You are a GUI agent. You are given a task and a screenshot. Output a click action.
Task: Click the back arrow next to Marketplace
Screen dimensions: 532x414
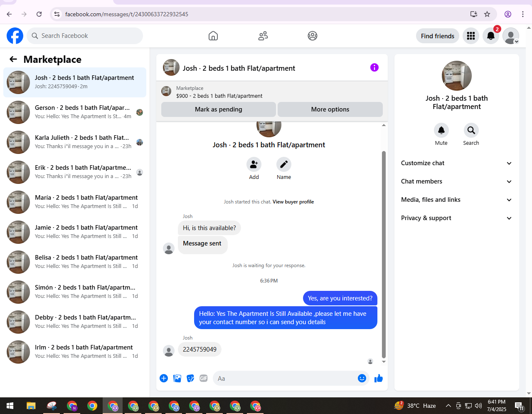(13, 59)
